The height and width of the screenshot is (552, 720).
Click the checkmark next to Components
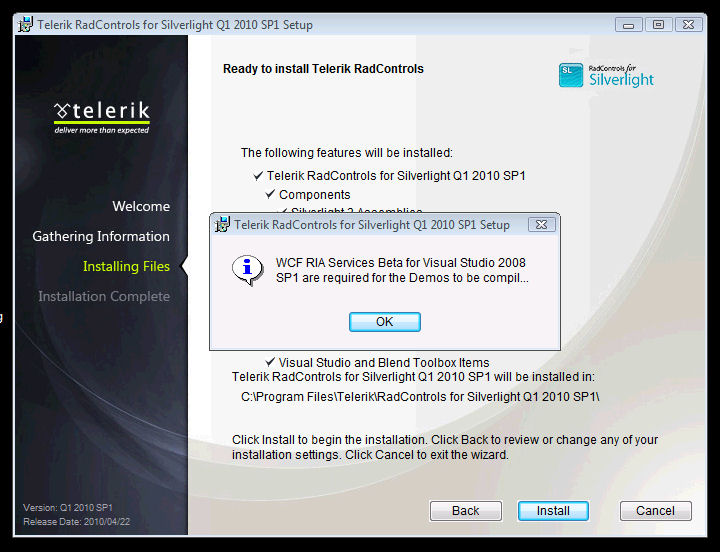click(x=270, y=194)
